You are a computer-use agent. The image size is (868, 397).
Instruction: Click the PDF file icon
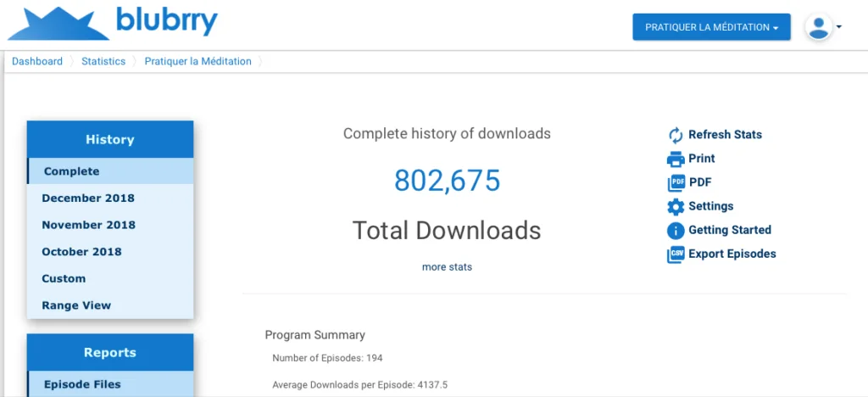[x=676, y=183]
